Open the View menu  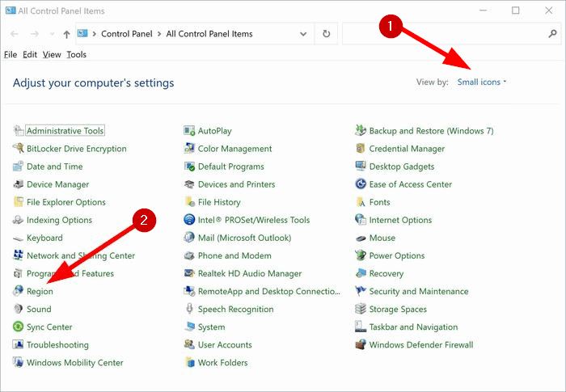tap(52, 54)
